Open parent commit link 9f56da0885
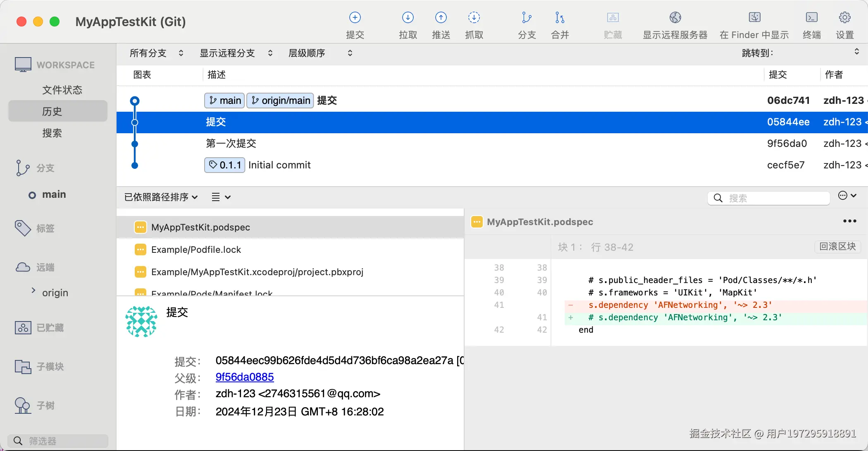This screenshot has height=451, width=868. tap(244, 377)
